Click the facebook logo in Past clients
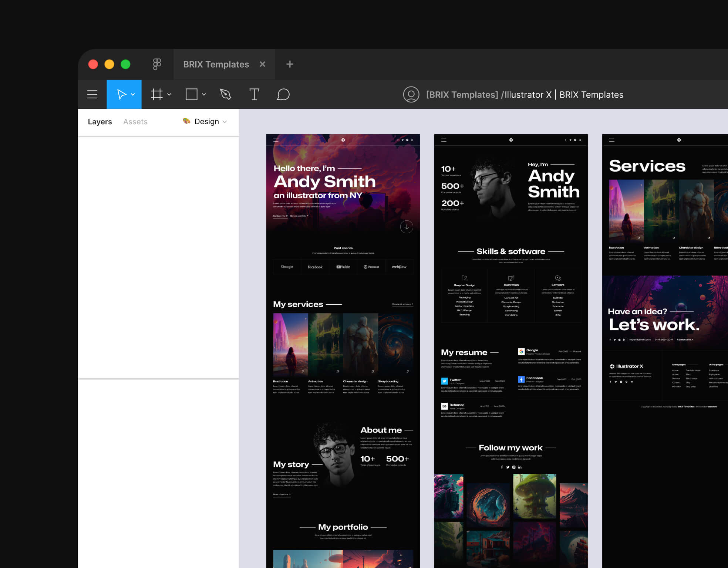 315,267
